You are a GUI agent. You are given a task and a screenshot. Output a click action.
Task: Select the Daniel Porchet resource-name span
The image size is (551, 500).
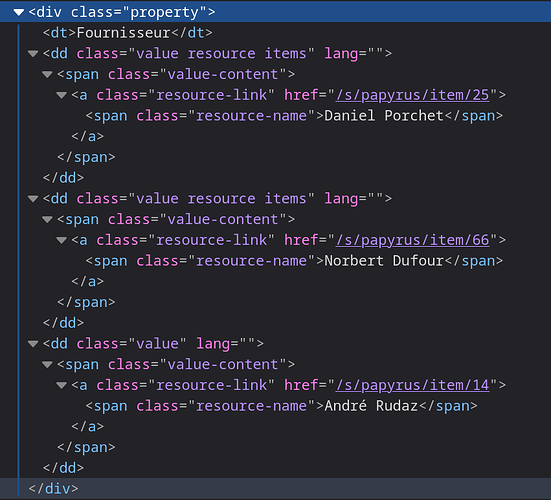click(x=294, y=116)
